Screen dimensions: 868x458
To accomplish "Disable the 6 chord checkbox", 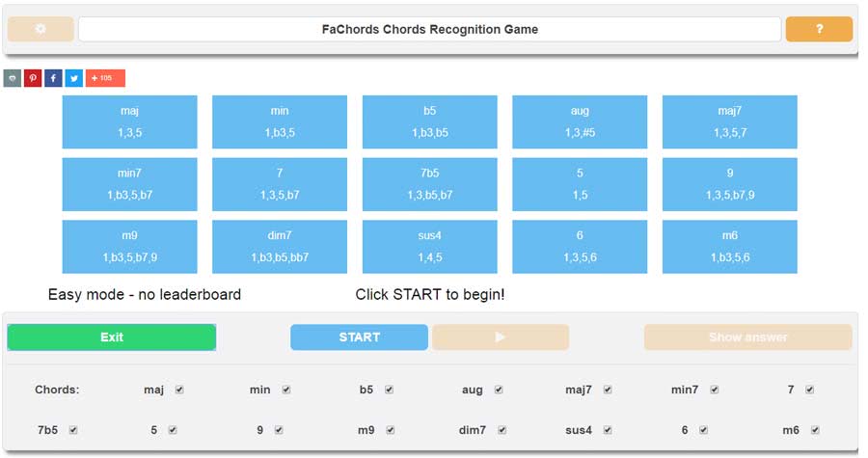I will tap(704, 430).
